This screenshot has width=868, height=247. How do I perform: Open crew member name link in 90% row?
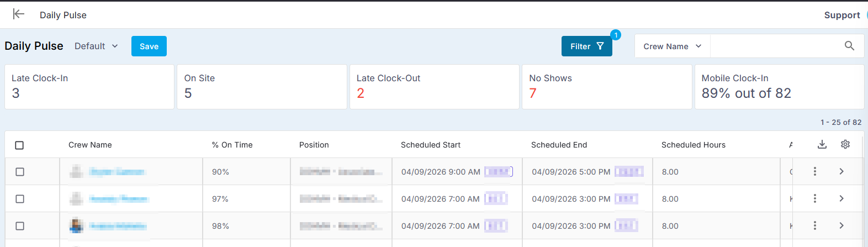pyautogui.click(x=117, y=172)
